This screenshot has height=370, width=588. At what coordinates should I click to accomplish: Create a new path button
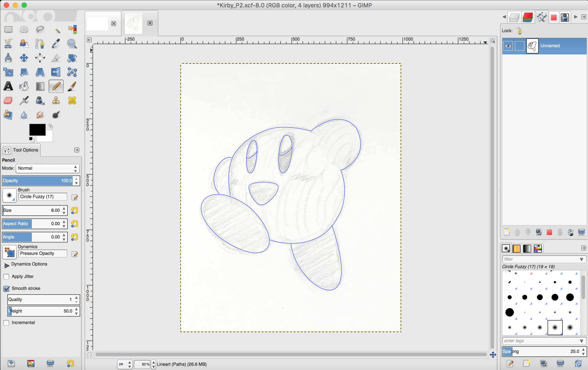coord(507,232)
